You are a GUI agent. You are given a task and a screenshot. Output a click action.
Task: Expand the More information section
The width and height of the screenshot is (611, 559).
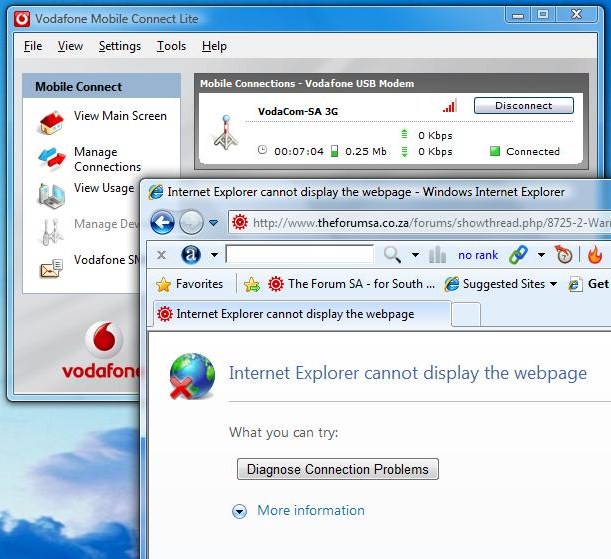pos(239,511)
